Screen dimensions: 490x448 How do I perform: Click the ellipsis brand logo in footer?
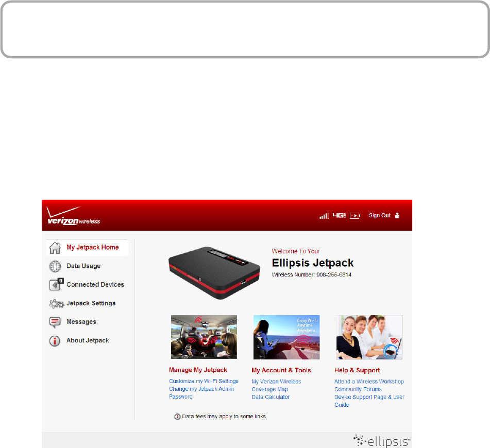(x=382, y=441)
